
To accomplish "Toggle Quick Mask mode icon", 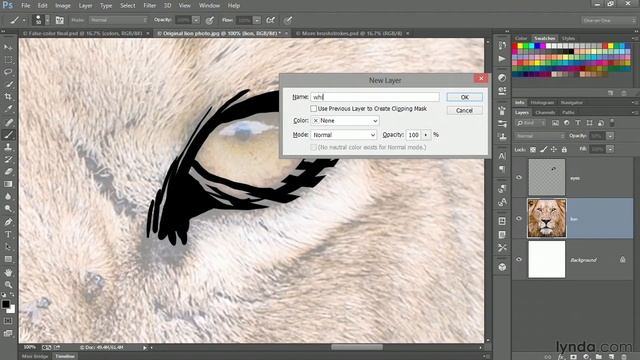I will [x=8, y=321].
